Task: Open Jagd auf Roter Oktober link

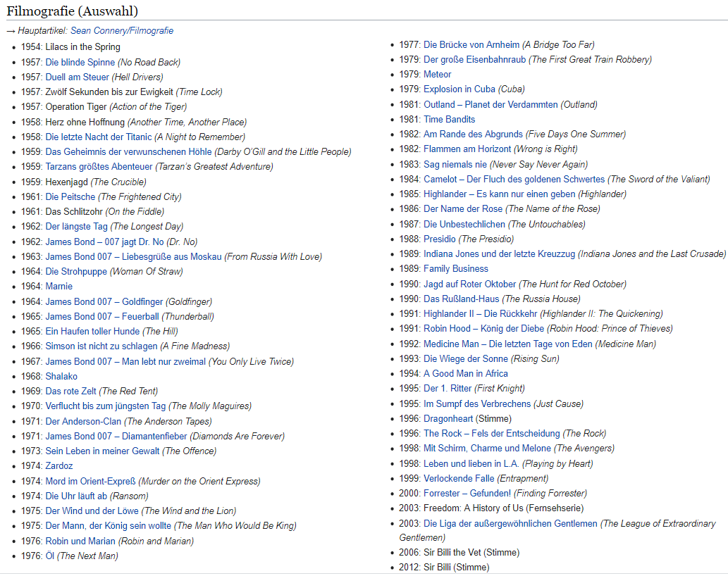Action: [x=470, y=284]
